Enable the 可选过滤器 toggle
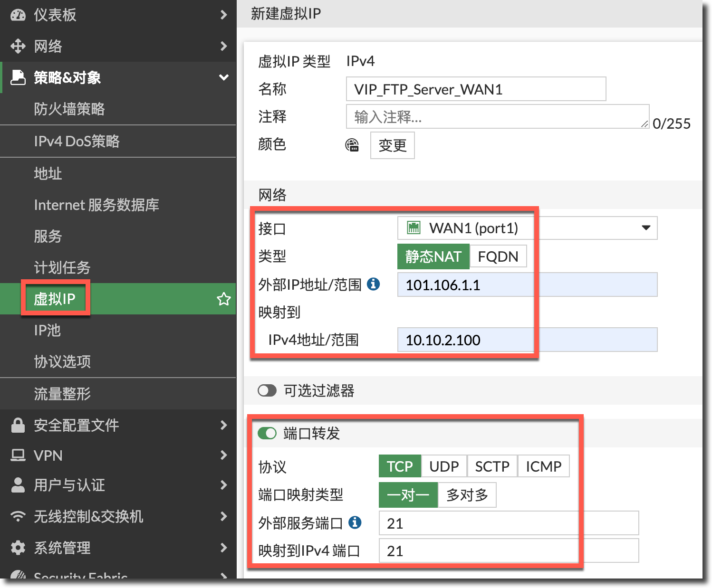 [267, 391]
